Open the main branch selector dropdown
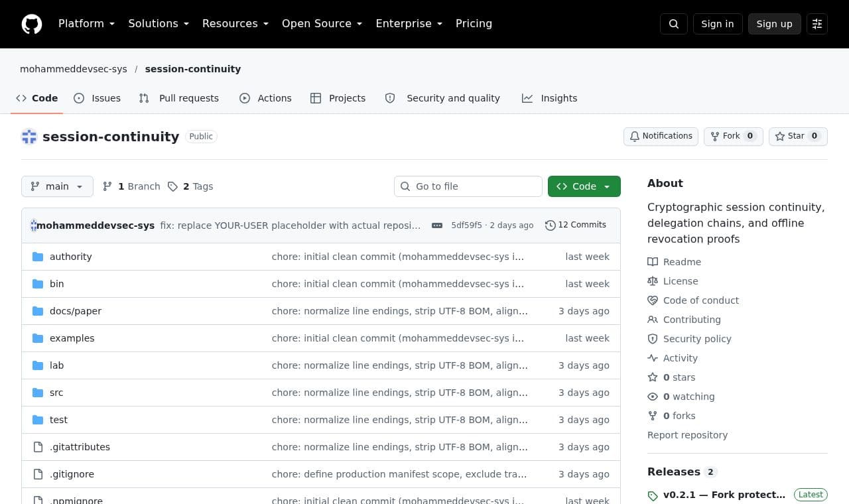 [x=57, y=186]
